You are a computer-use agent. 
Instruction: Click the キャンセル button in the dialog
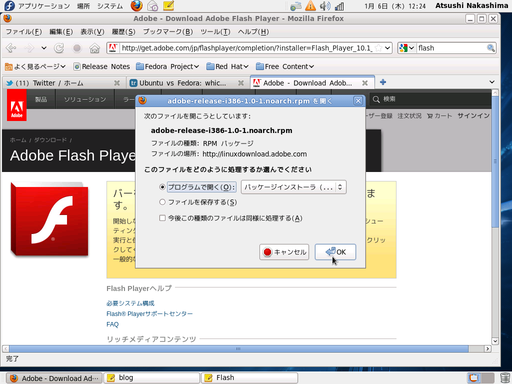point(284,252)
